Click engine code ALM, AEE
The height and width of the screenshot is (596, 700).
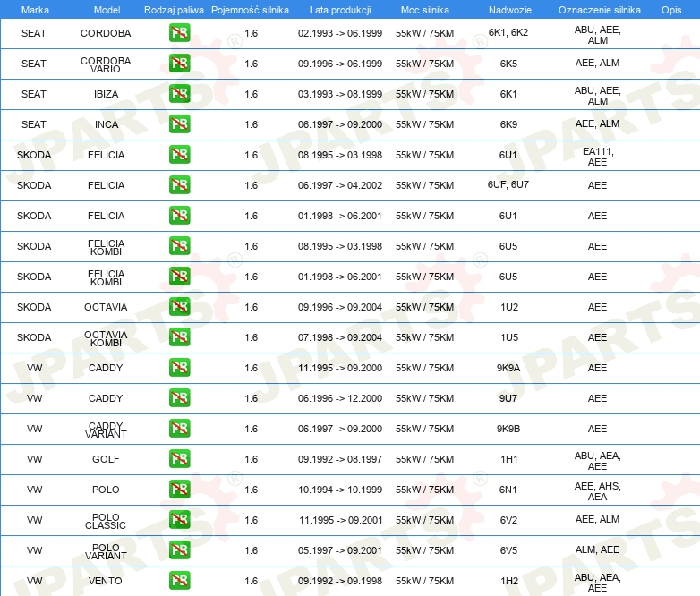597,549
